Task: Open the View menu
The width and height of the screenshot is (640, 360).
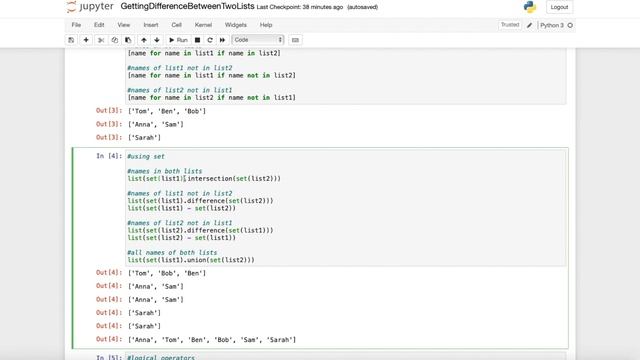Action: (124, 25)
